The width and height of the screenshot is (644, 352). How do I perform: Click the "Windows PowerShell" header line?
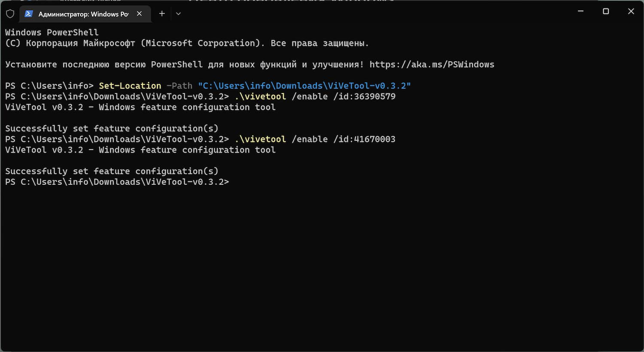pos(52,33)
